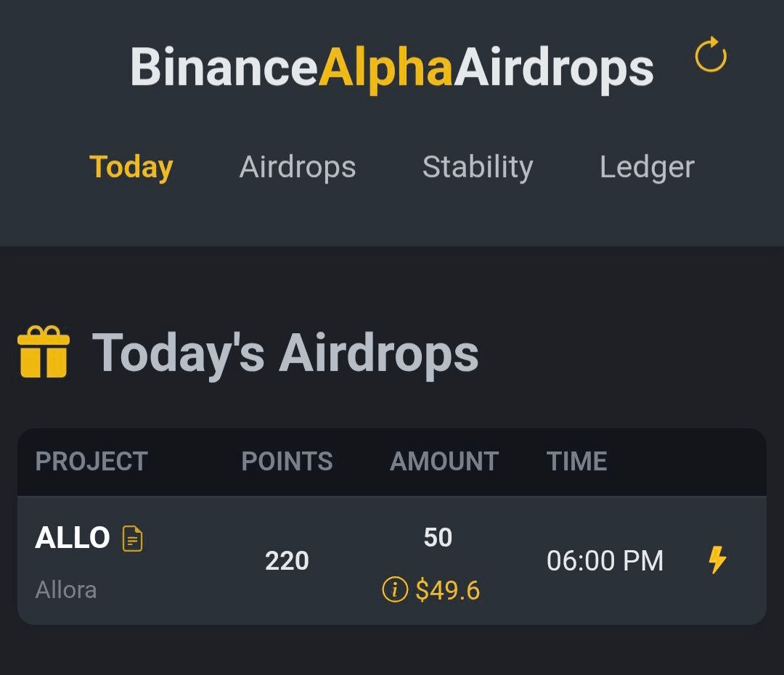Click the 220 points value
Image resolution: width=784 pixels, height=675 pixels.
(287, 560)
